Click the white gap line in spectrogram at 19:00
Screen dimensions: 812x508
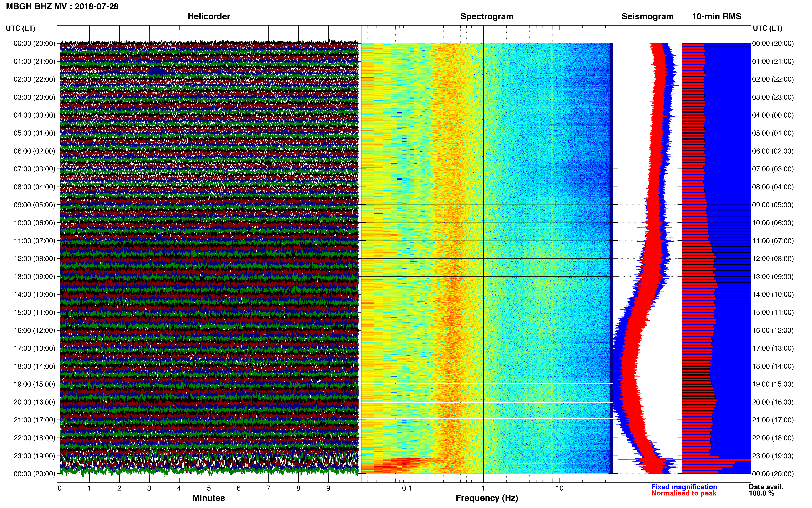pyautogui.click(x=487, y=384)
